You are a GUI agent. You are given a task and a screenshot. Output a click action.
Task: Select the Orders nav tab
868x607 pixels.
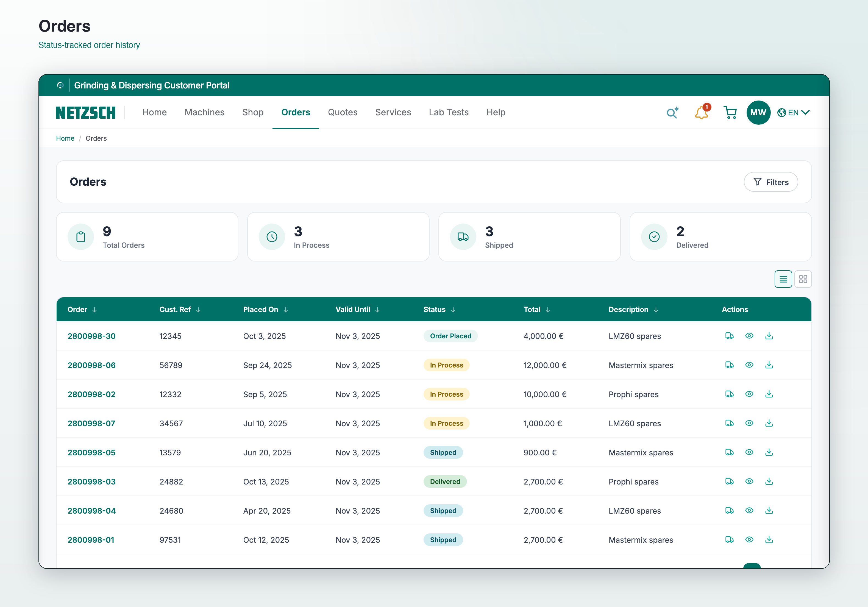296,112
